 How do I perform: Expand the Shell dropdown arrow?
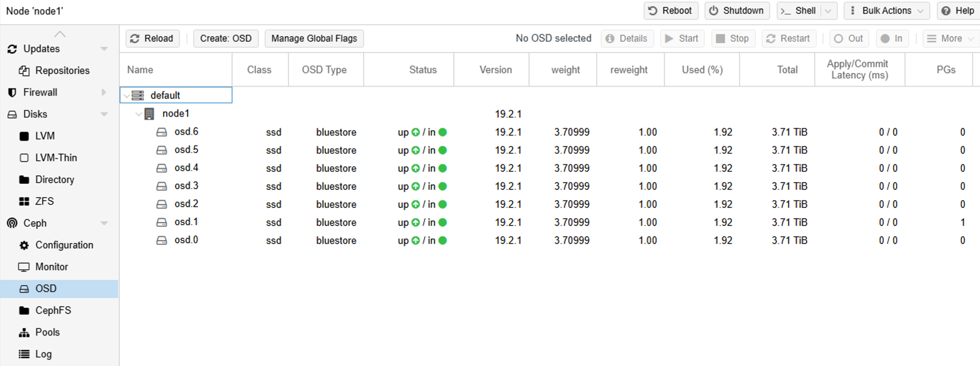tap(828, 11)
